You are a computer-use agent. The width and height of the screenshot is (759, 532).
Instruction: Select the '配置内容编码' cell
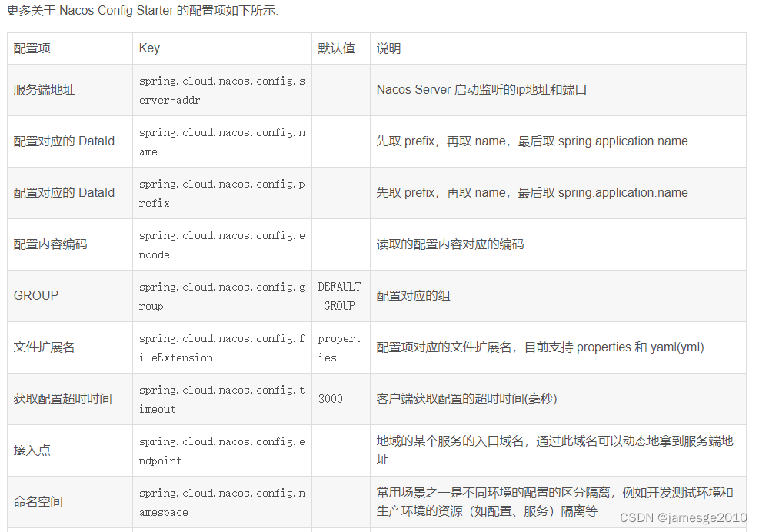coord(50,244)
